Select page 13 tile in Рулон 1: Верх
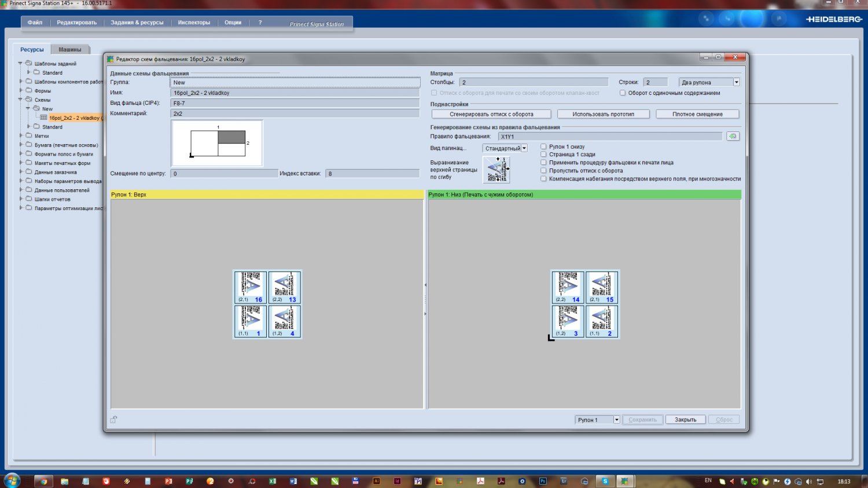 coord(285,287)
